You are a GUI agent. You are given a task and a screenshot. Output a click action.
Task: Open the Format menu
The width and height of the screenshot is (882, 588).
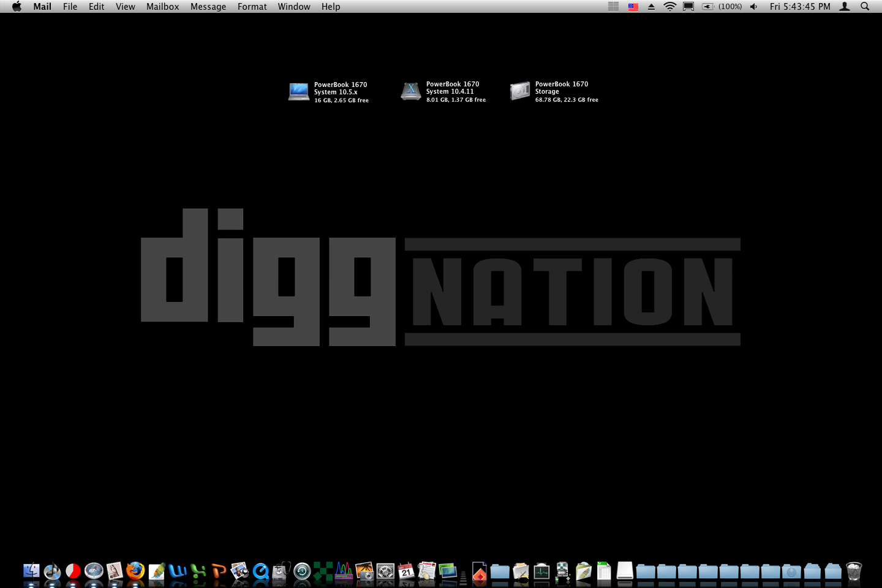pyautogui.click(x=252, y=6)
